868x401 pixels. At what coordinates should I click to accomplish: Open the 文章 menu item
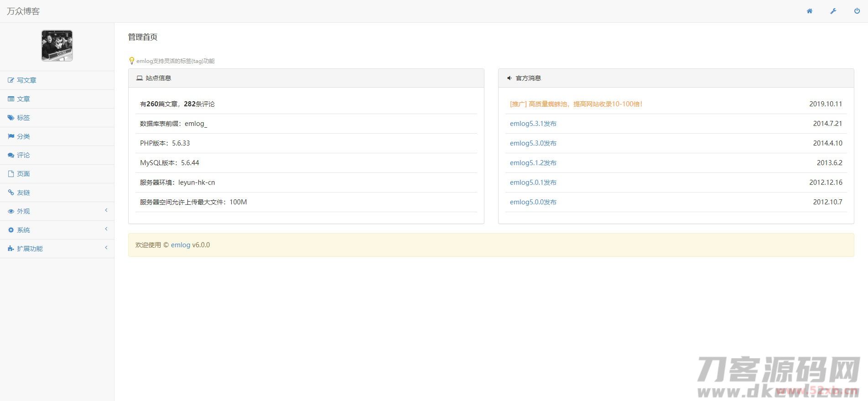(23, 99)
